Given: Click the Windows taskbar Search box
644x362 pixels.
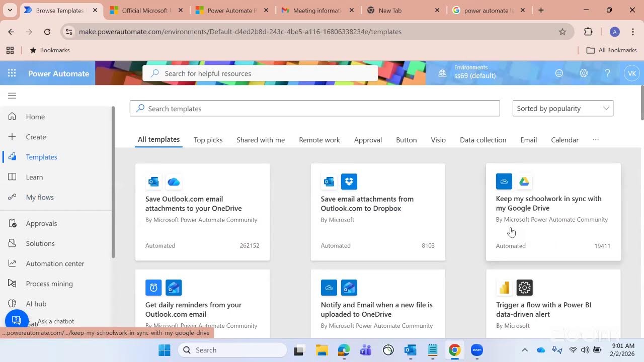Looking at the screenshot, I should (232, 350).
